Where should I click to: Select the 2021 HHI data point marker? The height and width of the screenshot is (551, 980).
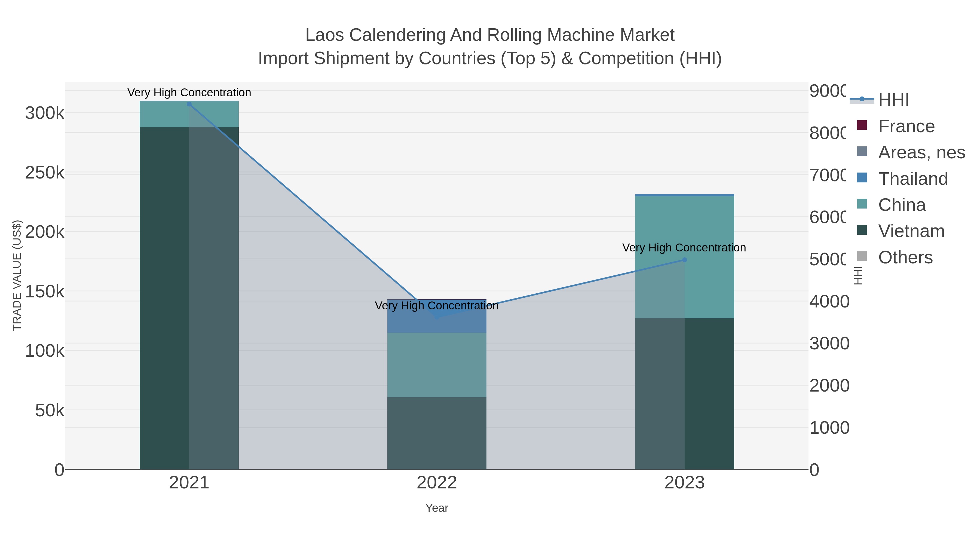coord(189,104)
